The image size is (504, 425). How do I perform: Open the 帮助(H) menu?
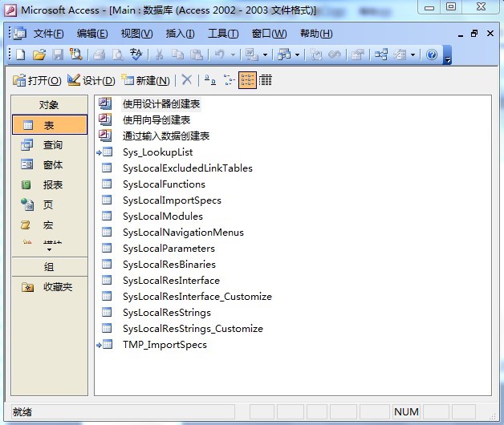pos(316,34)
